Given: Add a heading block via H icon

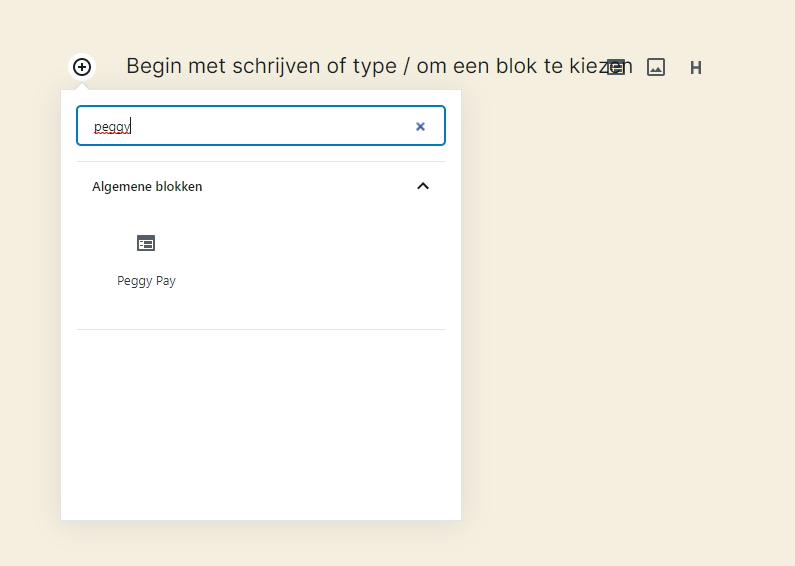Looking at the screenshot, I should pos(696,67).
